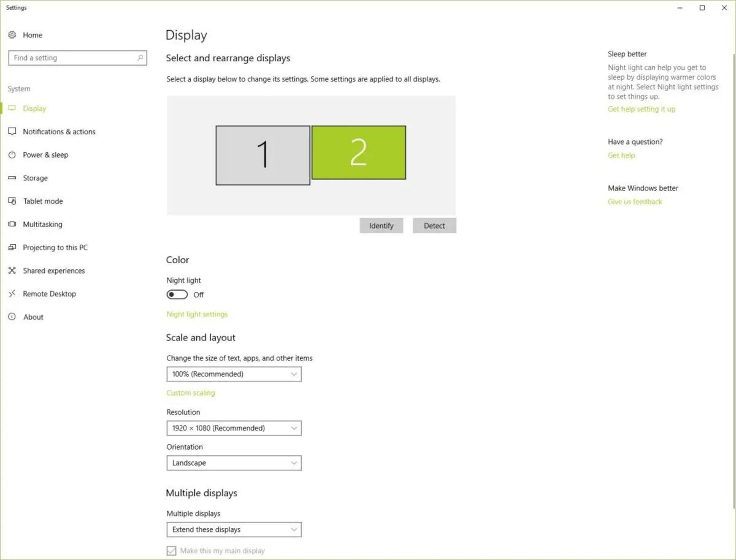Viewport: 736px width, 560px height.
Task: Open the Orientation dropdown
Action: (234, 463)
